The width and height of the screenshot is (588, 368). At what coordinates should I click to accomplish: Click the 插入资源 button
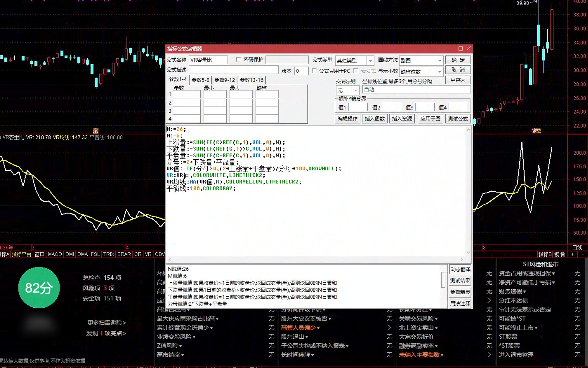click(x=402, y=119)
